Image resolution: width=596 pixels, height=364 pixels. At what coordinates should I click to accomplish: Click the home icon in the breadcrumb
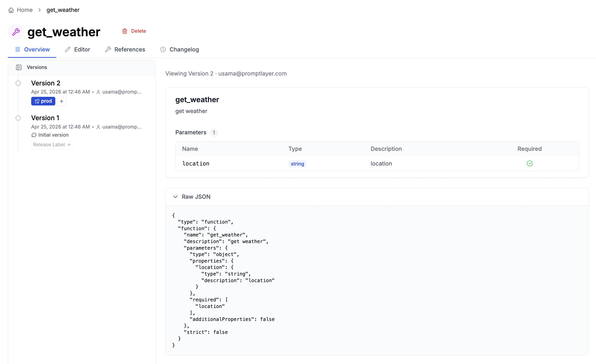[11, 10]
